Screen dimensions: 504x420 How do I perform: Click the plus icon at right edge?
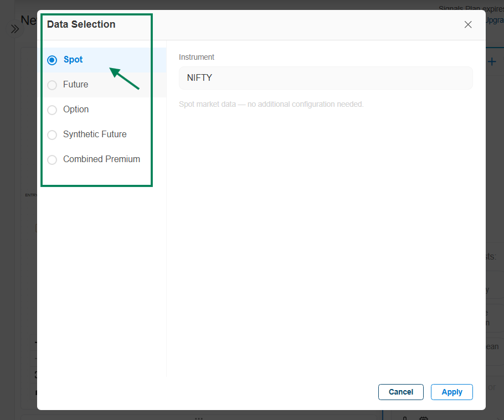pyautogui.click(x=492, y=61)
